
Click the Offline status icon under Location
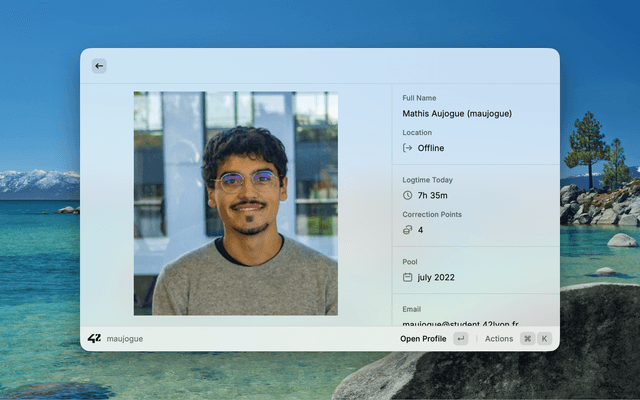coord(407,148)
